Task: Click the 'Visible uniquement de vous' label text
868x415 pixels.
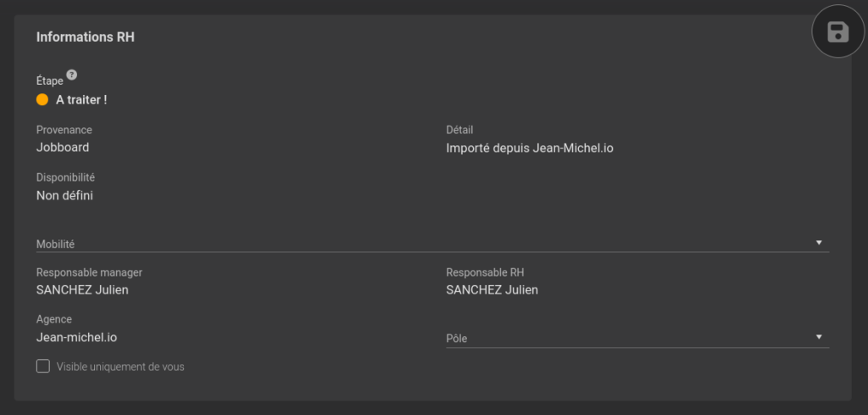Action: click(120, 367)
